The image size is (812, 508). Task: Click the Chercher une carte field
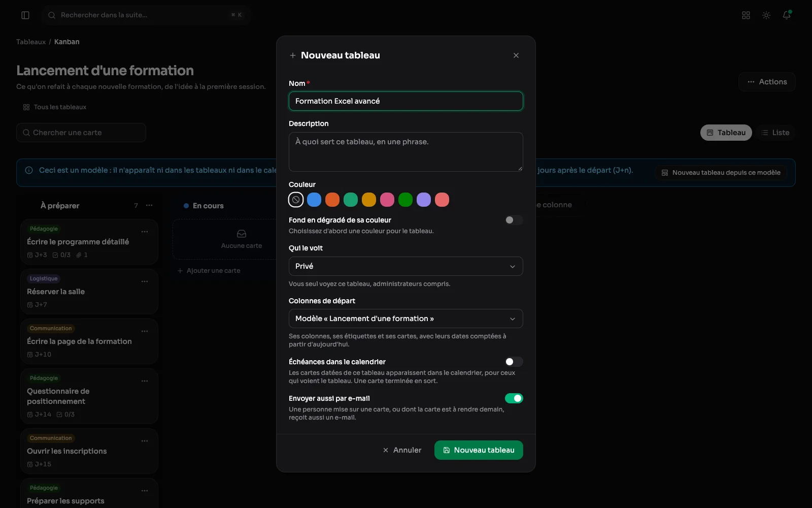tap(81, 133)
